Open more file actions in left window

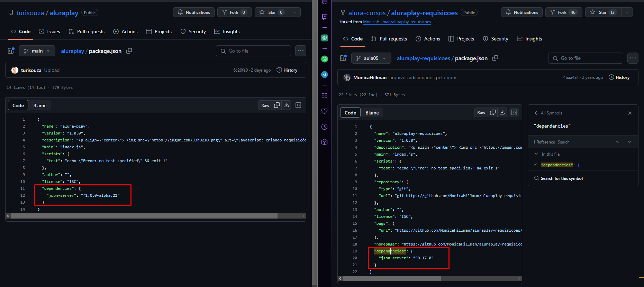tap(301, 51)
